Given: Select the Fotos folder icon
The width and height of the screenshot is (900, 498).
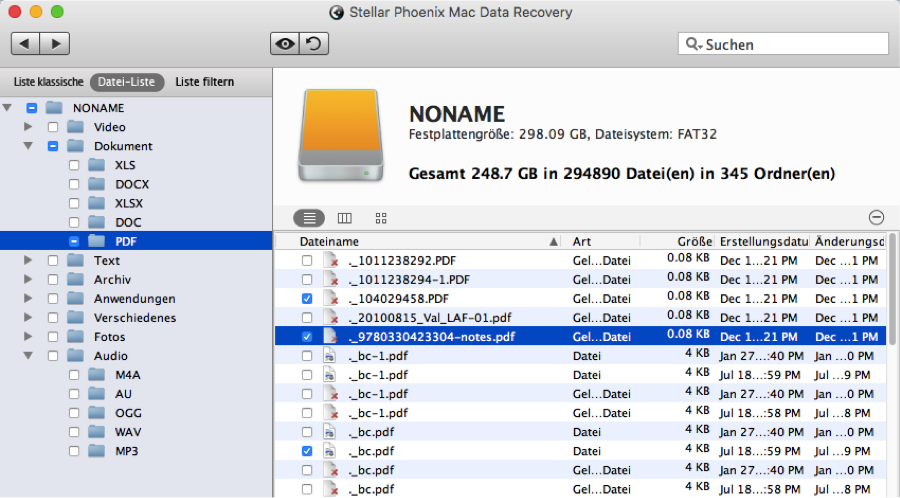Looking at the screenshot, I should pos(75,337).
